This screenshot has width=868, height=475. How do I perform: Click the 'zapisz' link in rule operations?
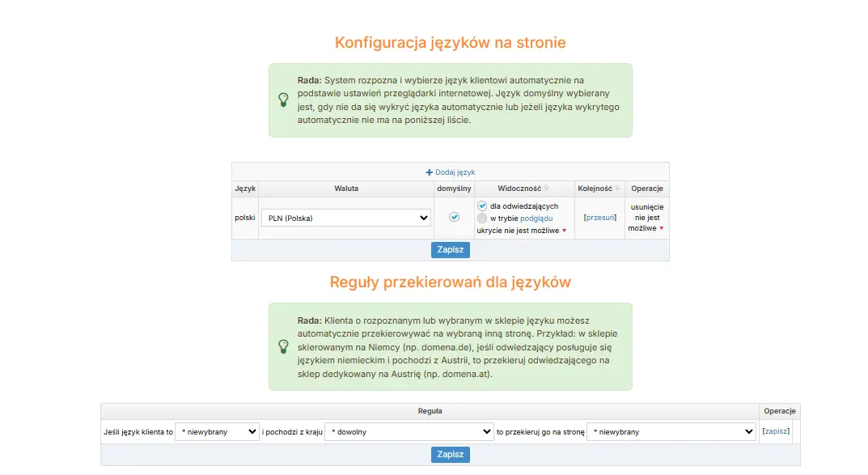click(776, 431)
